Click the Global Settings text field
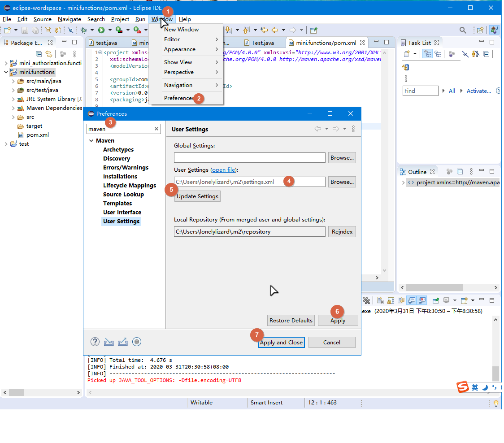This screenshot has height=443, width=504. 250,158
